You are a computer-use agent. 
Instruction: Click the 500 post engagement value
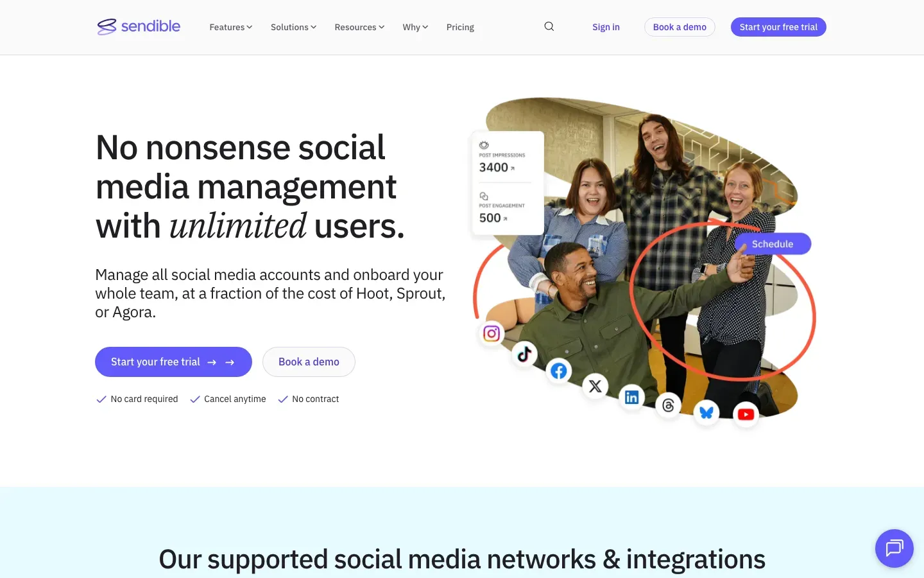coord(490,218)
